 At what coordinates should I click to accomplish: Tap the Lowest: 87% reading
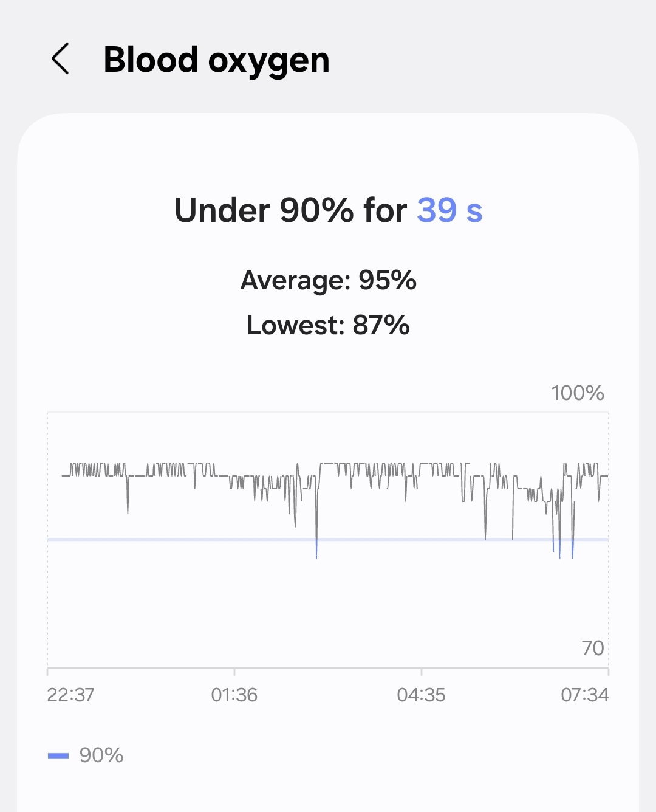click(328, 325)
